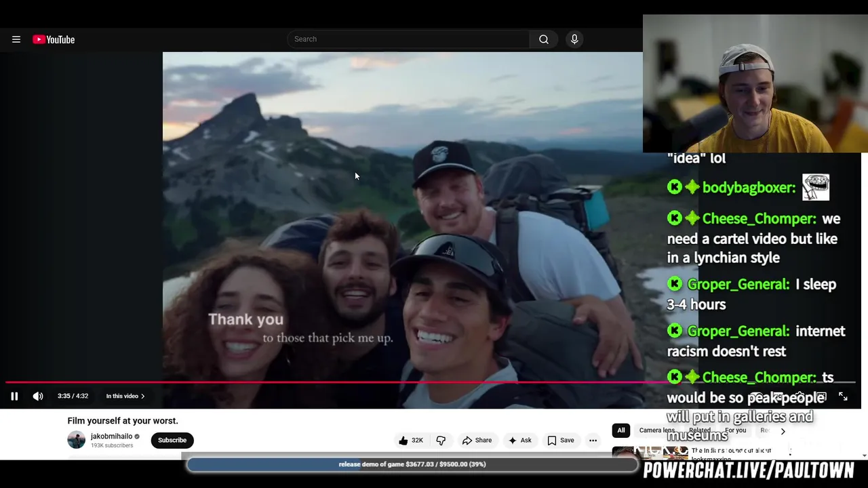Go to YouTube home via the logo
The height and width of the screenshot is (488, 868).
tap(54, 39)
